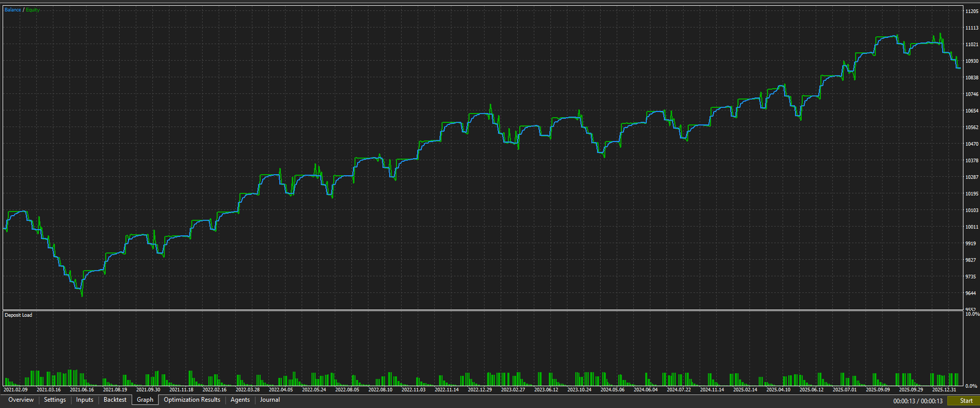Screen dimensions: 980x408
Task: Click the 11113 price axis value
Action: 971,28
